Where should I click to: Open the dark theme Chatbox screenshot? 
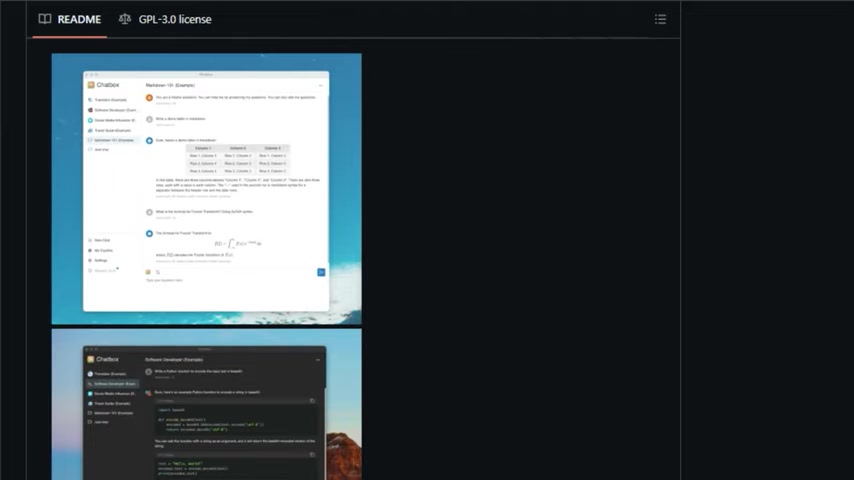206,404
